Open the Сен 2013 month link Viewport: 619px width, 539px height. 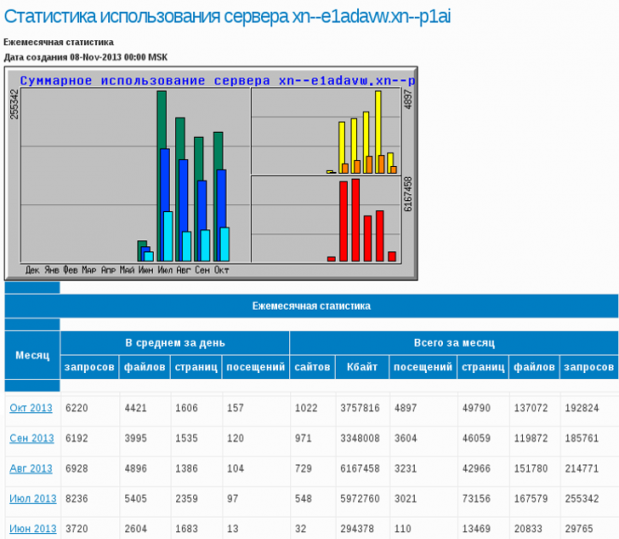coord(30,438)
